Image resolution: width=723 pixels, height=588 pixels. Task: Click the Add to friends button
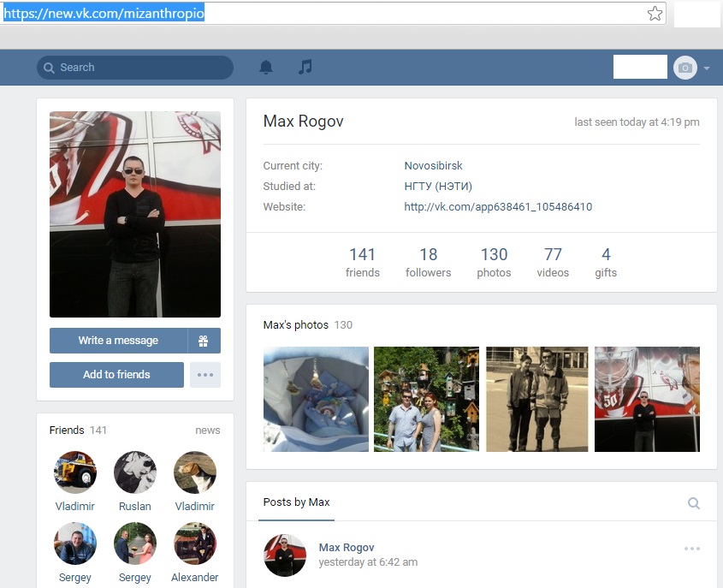[116, 375]
